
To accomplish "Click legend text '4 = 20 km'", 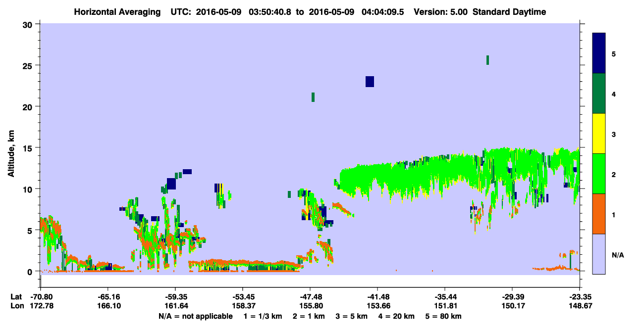I will click(x=397, y=316).
